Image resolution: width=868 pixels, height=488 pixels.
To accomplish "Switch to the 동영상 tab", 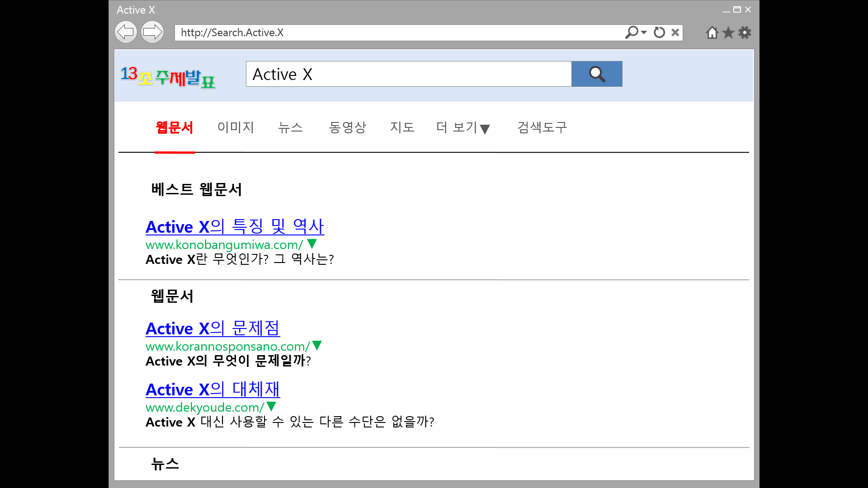I will (347, 127).
